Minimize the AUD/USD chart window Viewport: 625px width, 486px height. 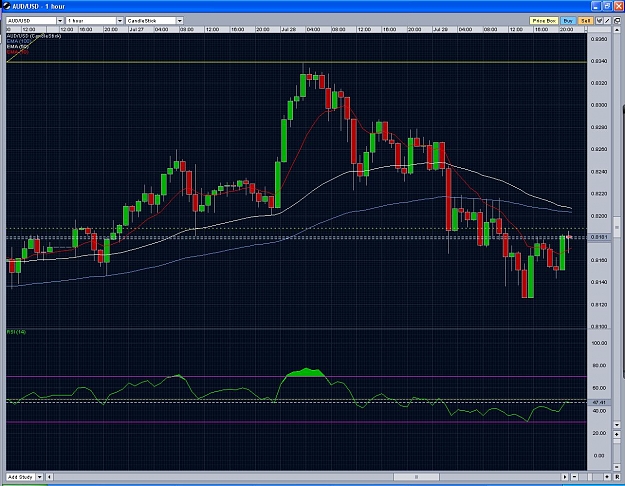596,6
